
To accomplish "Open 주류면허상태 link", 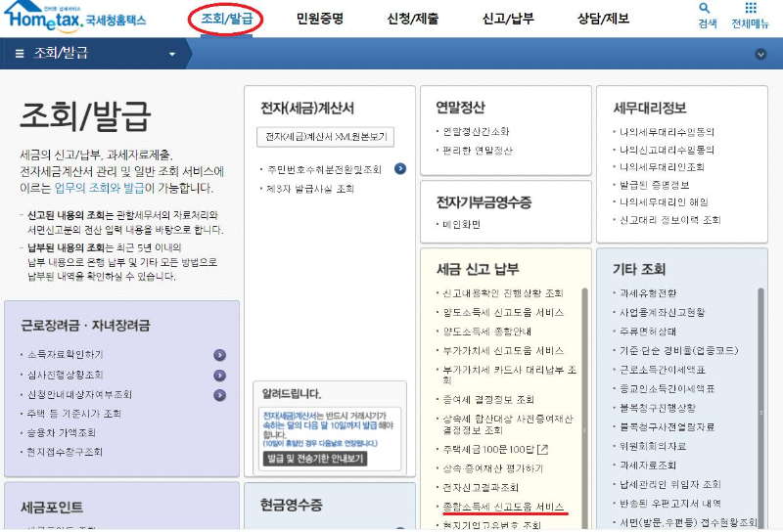I will (x=648, y=332).
